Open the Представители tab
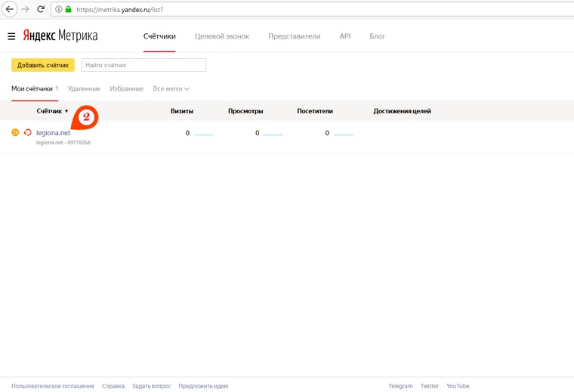The width and height of the screenshot is (574, 392). pos(294,36)
